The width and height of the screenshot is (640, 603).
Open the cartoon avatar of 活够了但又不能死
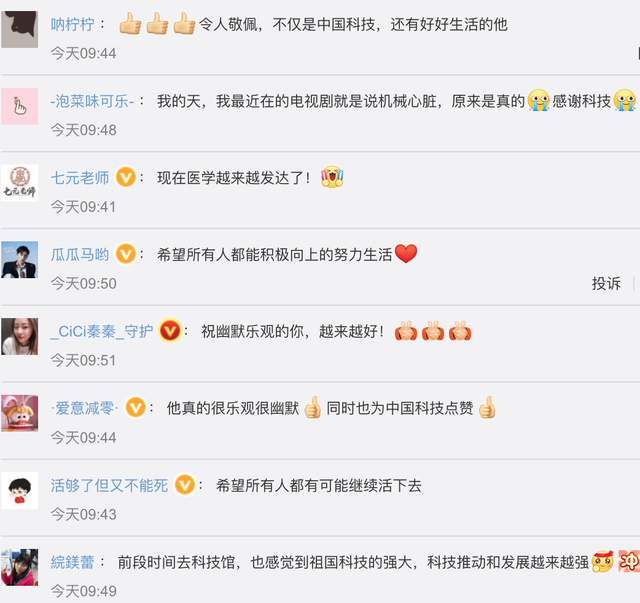click(x=20, y=490)
